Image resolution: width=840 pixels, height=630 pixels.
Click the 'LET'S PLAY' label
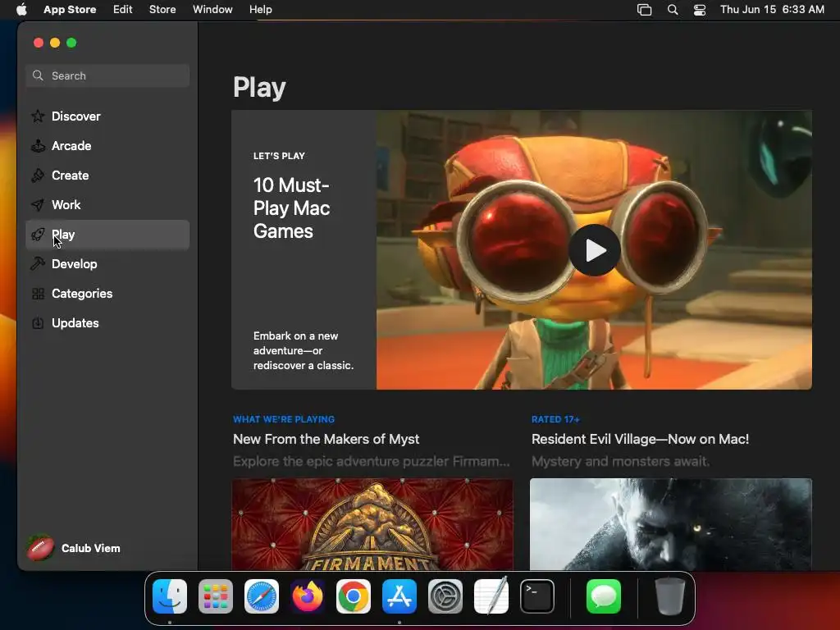pyautogui.click(x=279, y=156)
